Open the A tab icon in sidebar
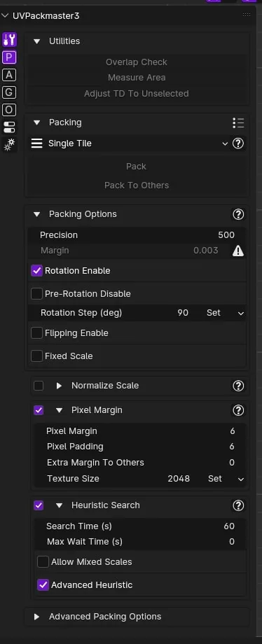262x644 pixels. [x=9, y=75]
